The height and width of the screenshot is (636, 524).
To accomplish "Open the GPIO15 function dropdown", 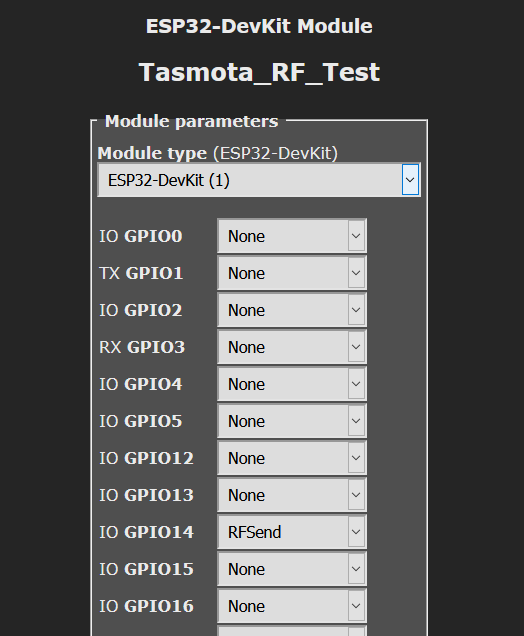I will pyautogui.click(x=292, y=569).
